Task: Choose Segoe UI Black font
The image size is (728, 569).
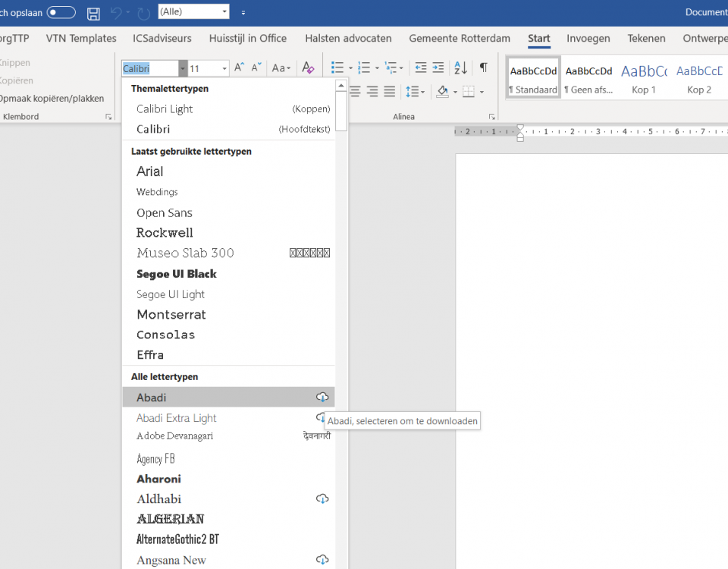Action: [x=228, y=274]
